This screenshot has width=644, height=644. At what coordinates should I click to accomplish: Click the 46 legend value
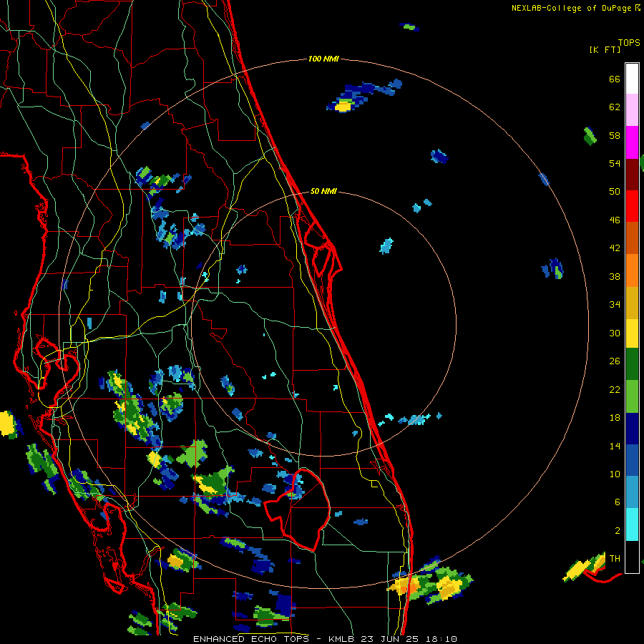click(x=615, y=220)
